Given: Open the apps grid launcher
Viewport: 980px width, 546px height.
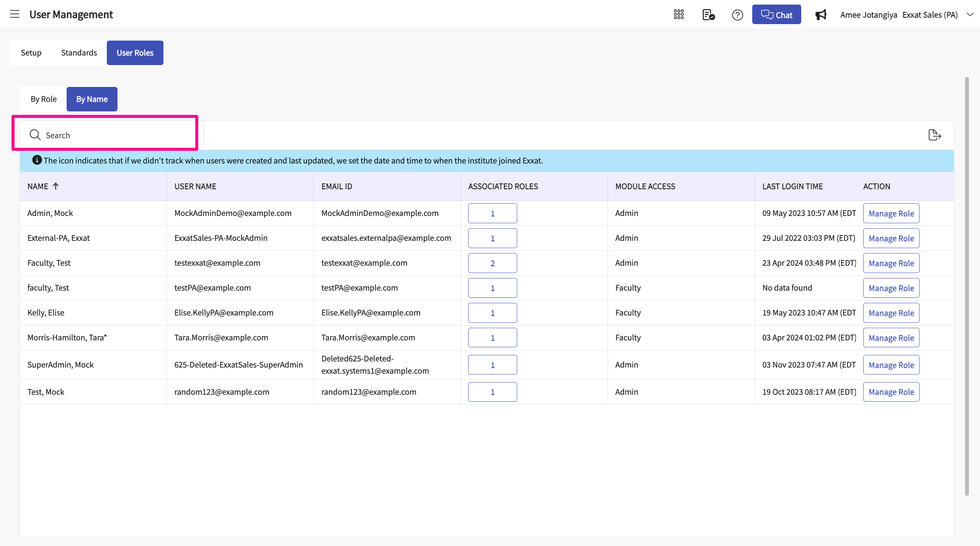Looking at the screenshot, I should (x=679, y=15).
